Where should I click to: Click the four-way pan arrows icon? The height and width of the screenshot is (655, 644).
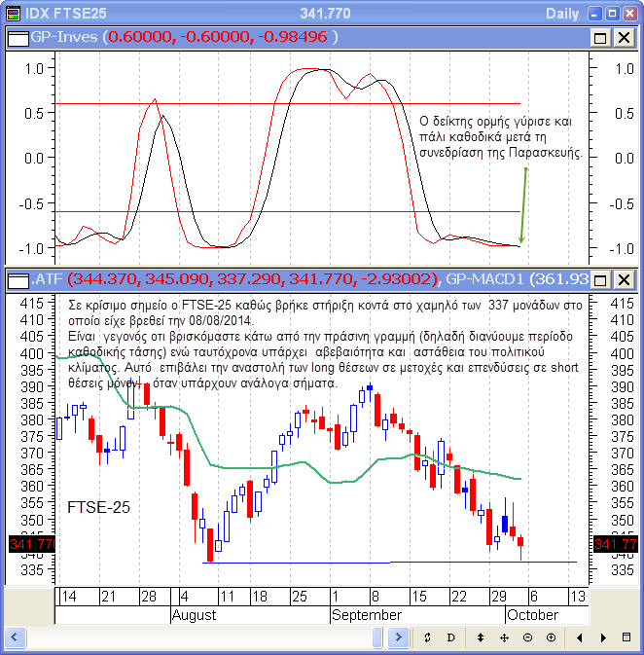(504, 637)
